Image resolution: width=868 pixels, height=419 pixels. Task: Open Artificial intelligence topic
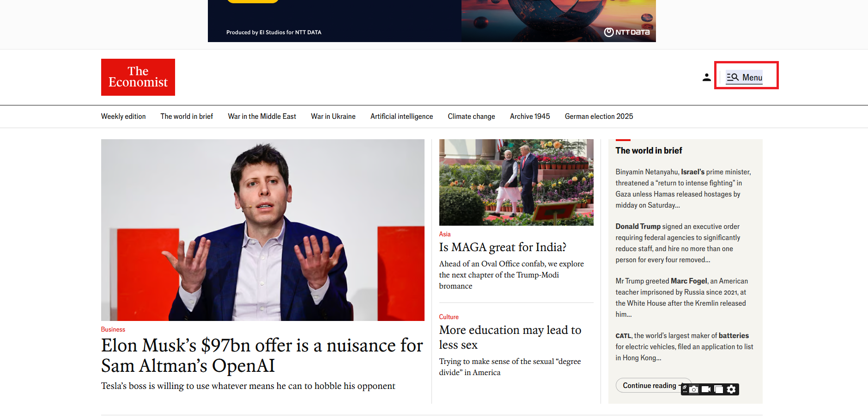pos(401,117)
